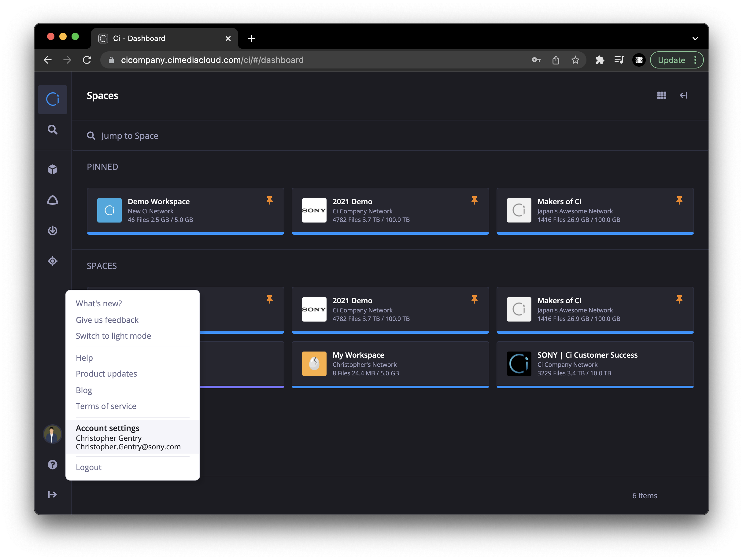
Task: Open the Demo Workspace pinned card
Action: point(185,211)
